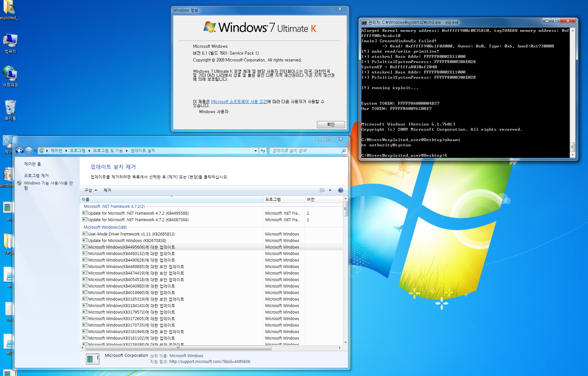The width and height of the screenshot is (588, 376).
Task: Click the cmd icon in the command prompt title bar
Action: click(x=364, y=22)
